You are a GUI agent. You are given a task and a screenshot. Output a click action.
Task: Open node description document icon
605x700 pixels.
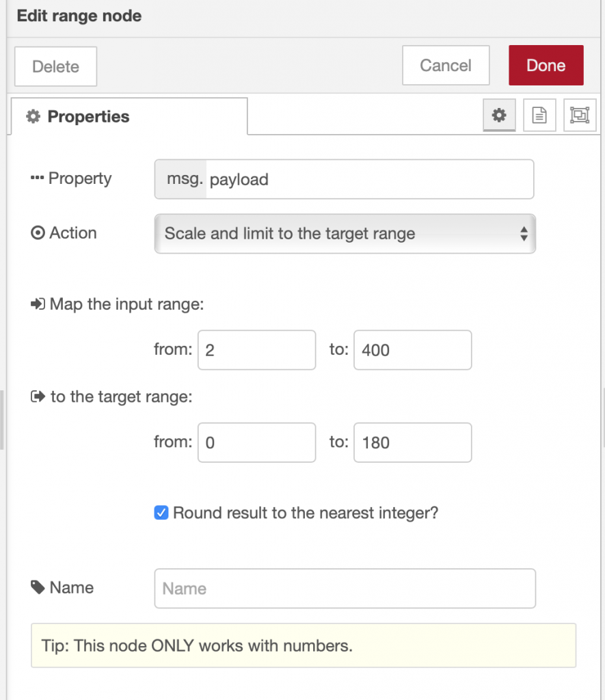pyautogui.click(x=539, y=115)
